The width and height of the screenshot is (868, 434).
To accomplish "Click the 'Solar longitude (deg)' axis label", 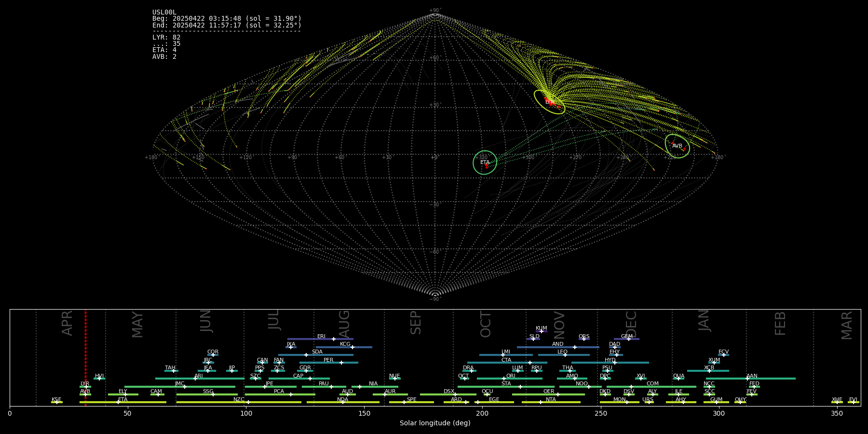I will point(435,423).
